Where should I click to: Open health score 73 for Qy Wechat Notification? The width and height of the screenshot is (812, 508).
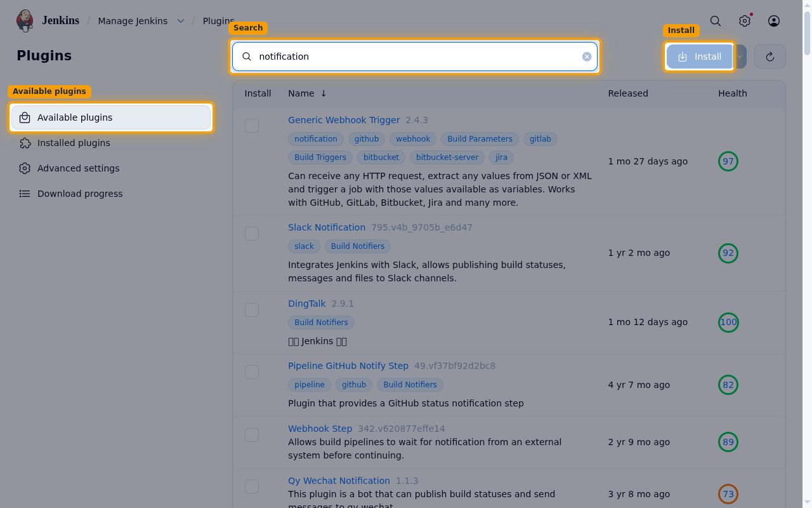point(728,494)
